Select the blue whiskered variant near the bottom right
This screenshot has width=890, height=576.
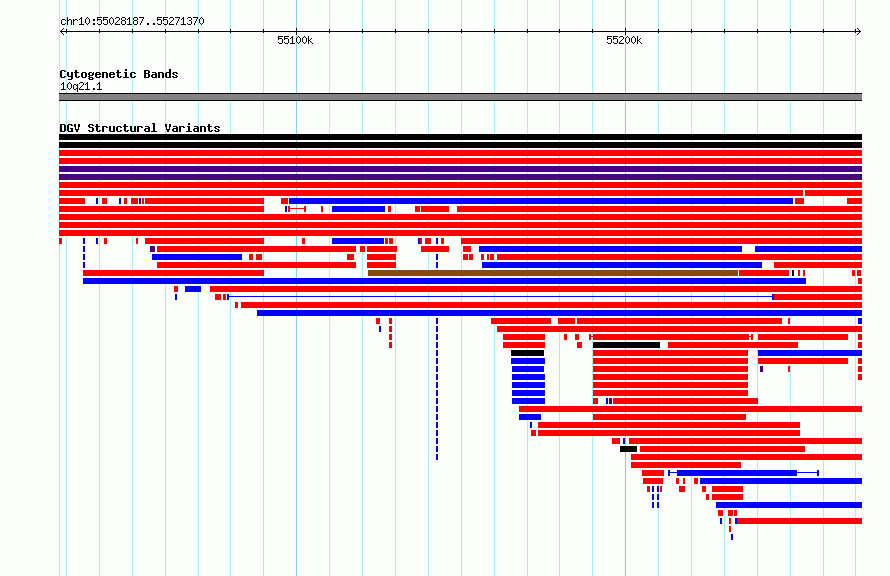744,473
